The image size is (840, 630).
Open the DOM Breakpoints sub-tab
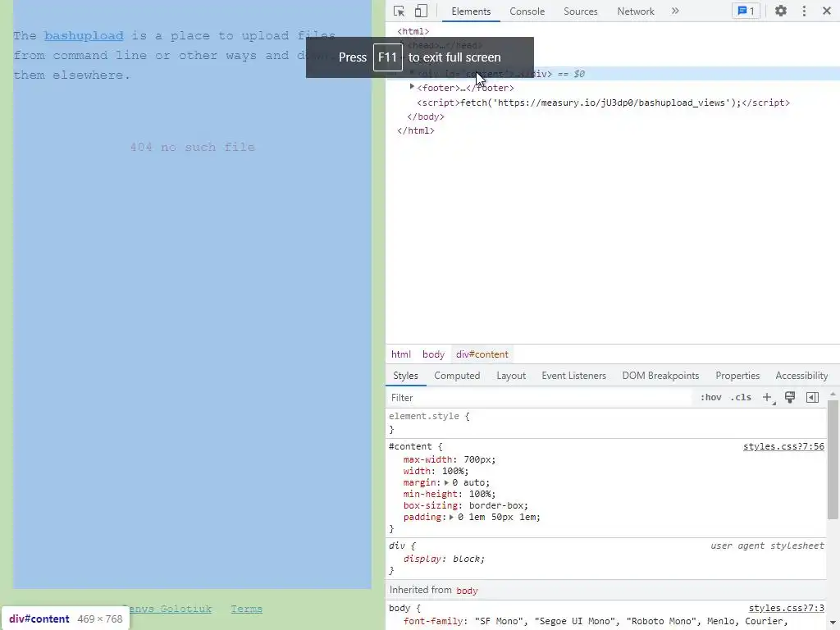(660, 376)
